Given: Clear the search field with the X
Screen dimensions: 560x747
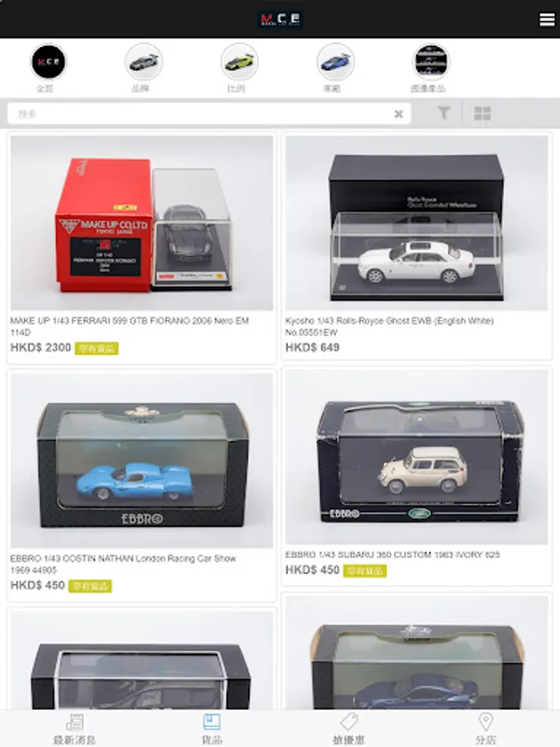Looking at the screenshot, I should point(398,114).
